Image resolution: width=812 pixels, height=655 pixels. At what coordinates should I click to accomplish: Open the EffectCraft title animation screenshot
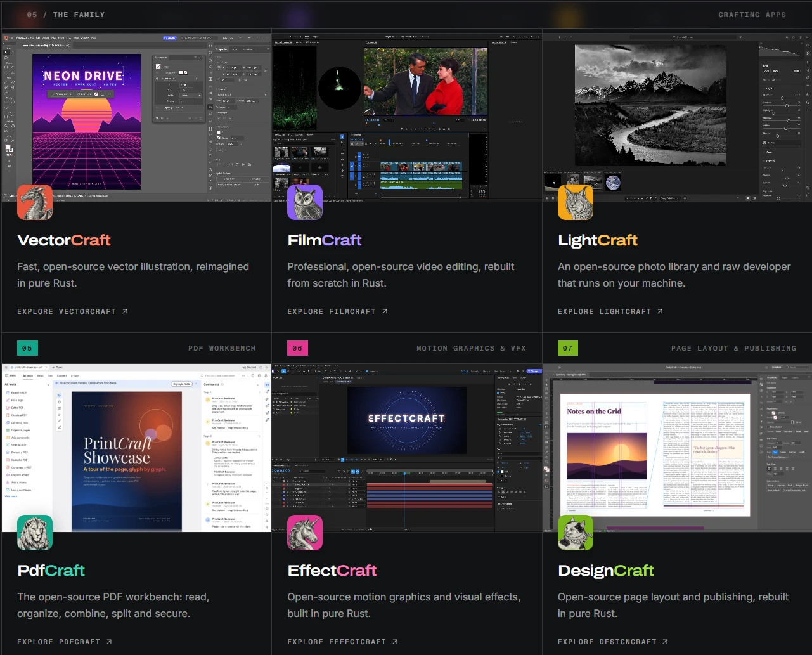point(407,448)
